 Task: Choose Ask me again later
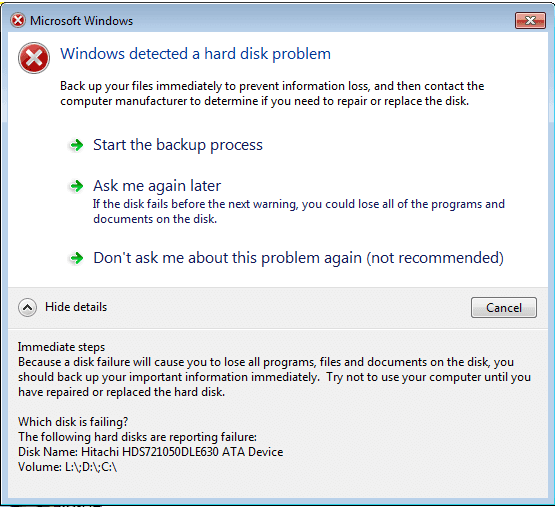(x=157, y=186)
